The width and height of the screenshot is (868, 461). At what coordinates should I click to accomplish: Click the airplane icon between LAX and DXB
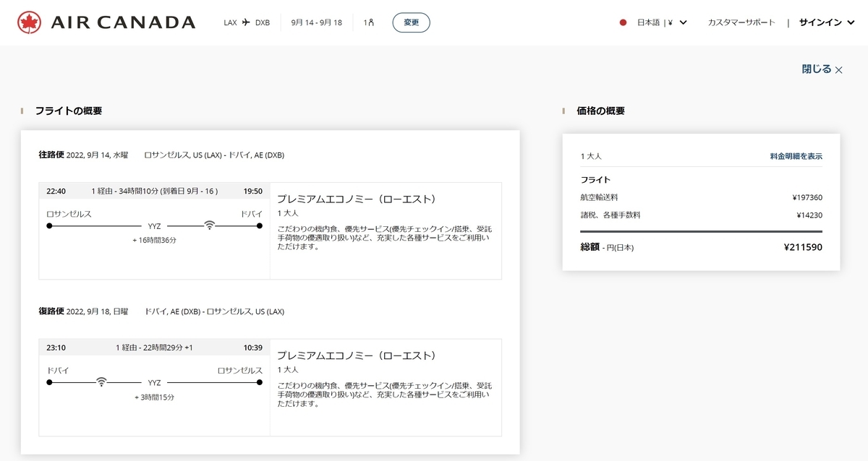[246, 22]
